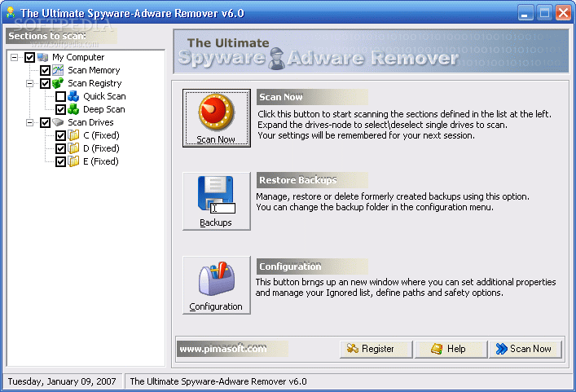Click the E (Fixed) drive folder icon

[73, 161]
